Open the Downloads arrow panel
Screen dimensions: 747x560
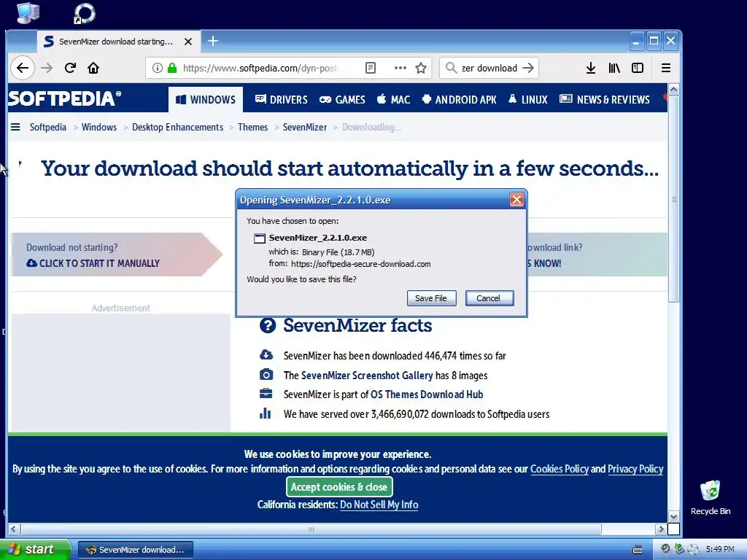click(x=591, y=68)
